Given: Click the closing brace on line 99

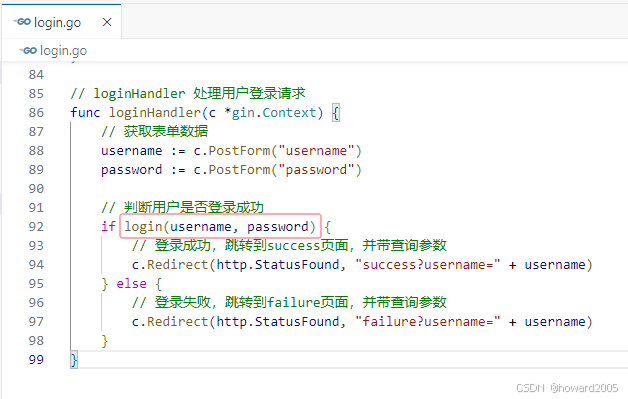Looking at the screenshot, I should 74,360.
